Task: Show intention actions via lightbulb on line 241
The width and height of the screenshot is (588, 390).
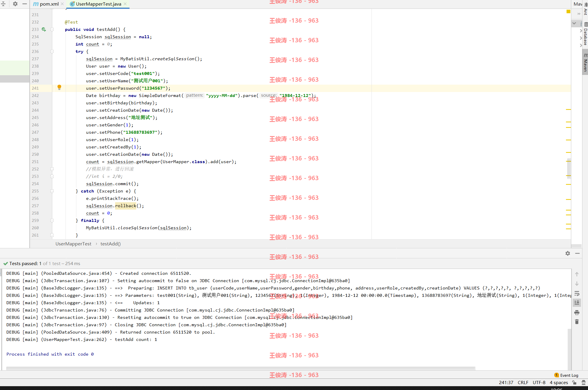Action: 59,87
